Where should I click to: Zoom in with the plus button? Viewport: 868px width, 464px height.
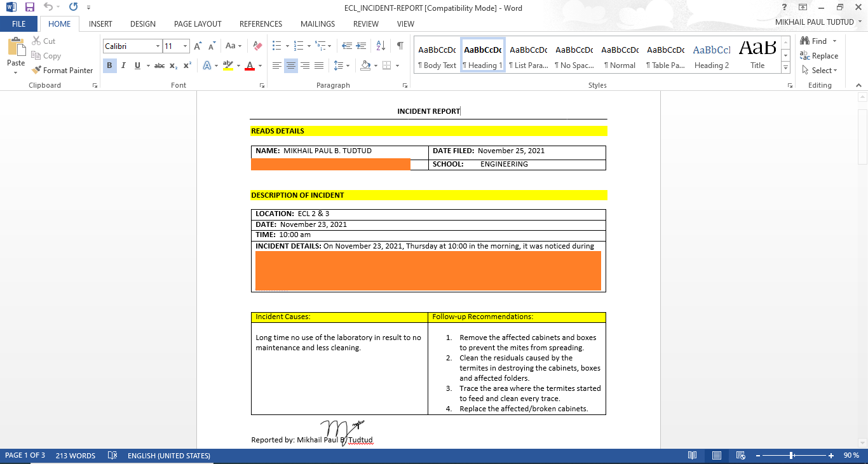point(831,456)
